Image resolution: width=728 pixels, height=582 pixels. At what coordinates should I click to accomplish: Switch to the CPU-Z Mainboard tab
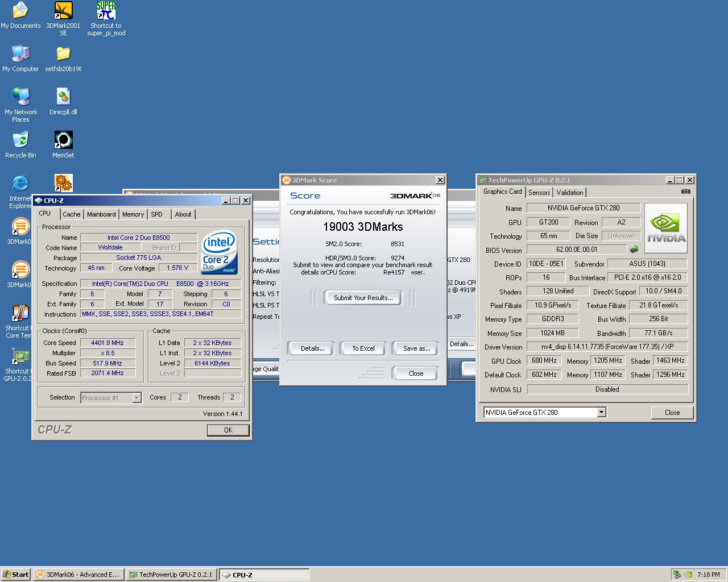click(101, 214)
